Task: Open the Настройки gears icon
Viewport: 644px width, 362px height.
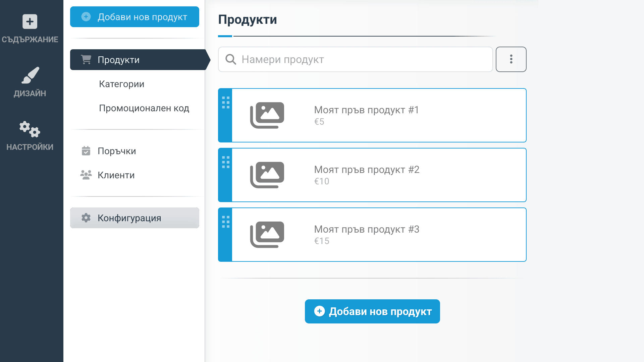Action: pyautogui.click(x=30, y=129)
